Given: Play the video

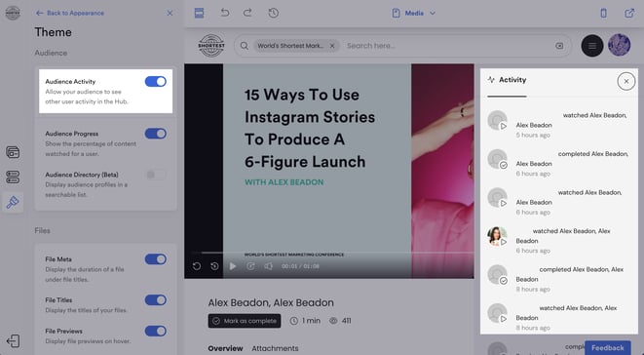Looking at the screenshot, I should (x=233, y=266).
